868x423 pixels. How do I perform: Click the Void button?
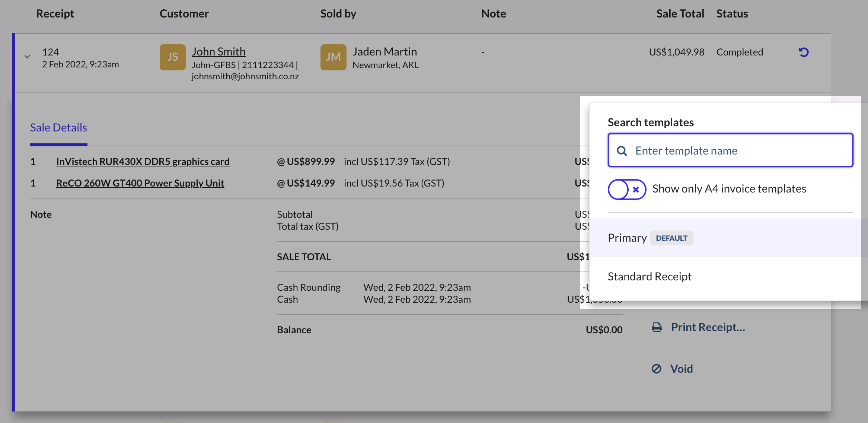click(x=681, y=369)
